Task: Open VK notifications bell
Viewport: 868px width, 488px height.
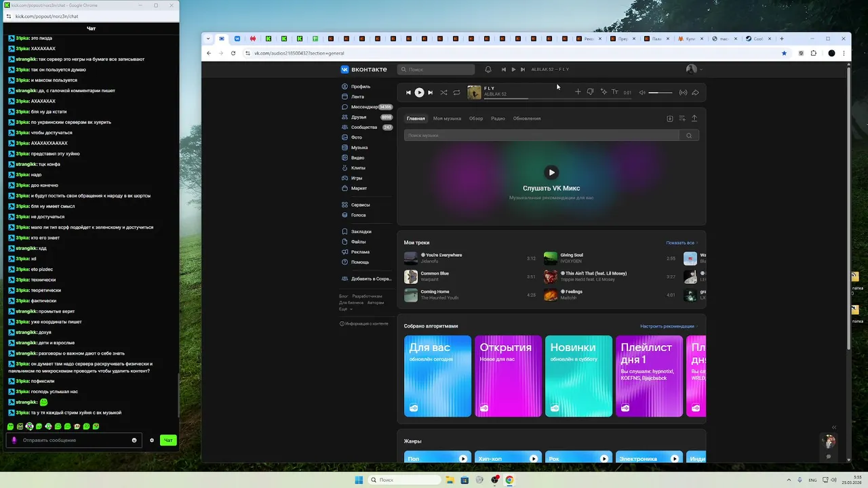Action: [x=488, y=69]
